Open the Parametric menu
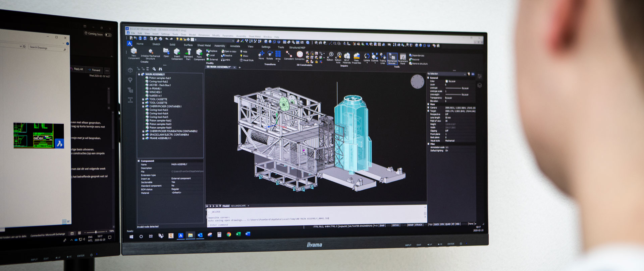Screen dimensions: 644x271 [x=228, y=36]
